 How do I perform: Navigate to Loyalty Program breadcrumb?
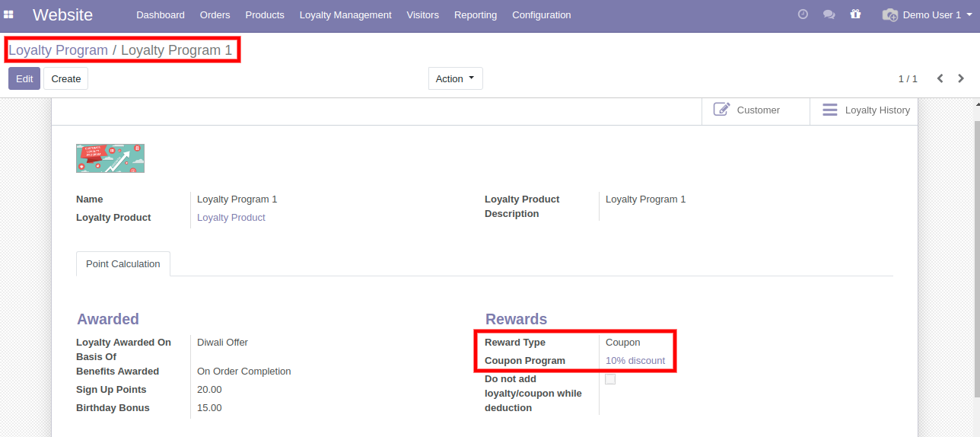(59, 50)
